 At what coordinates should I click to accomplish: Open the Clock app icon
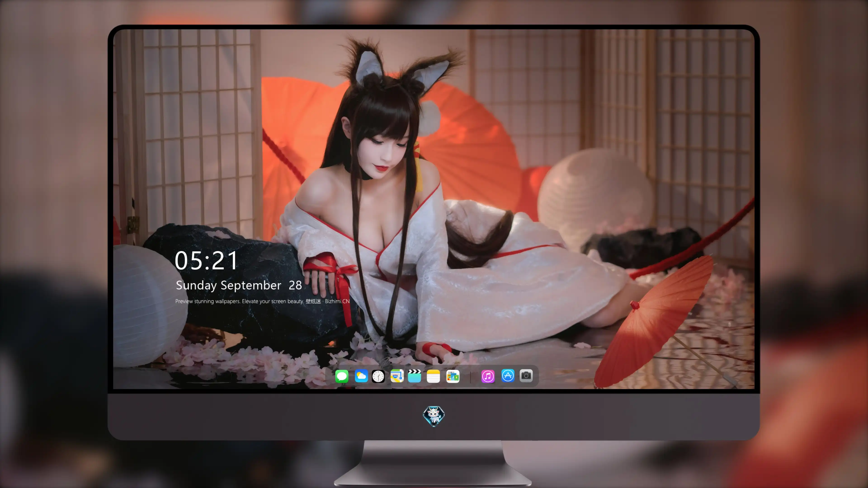click(x=378, y=376)
